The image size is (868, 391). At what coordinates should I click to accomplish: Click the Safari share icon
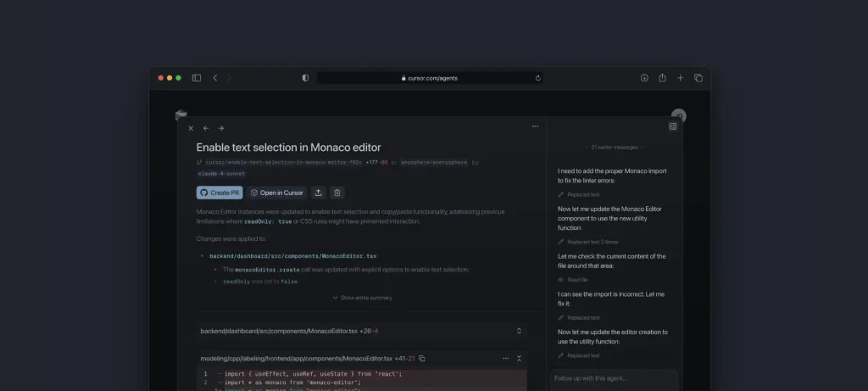tap(662, 78)
